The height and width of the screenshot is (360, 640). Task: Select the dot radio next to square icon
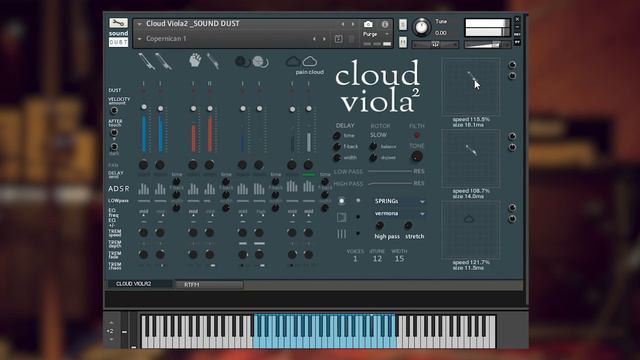coord(358,217)
